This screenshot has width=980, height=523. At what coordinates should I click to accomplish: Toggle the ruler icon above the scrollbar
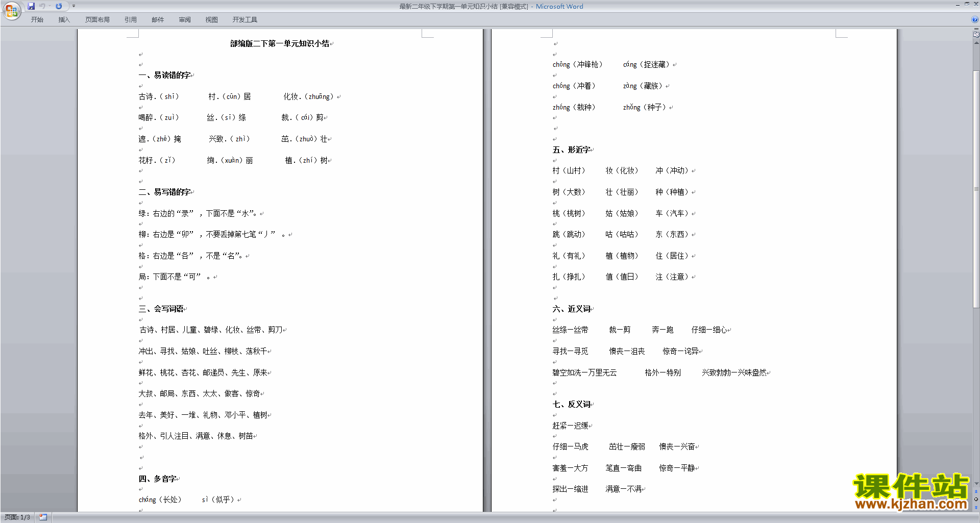pos(976,35)
